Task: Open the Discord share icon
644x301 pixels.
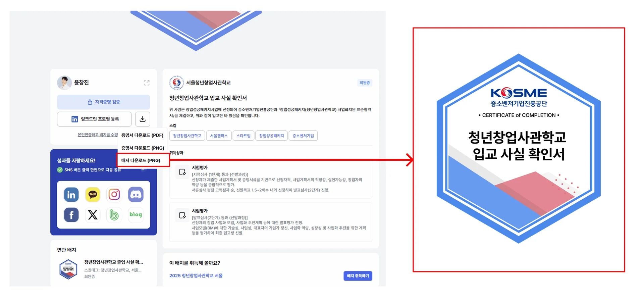Action: [x=136, y=195]
